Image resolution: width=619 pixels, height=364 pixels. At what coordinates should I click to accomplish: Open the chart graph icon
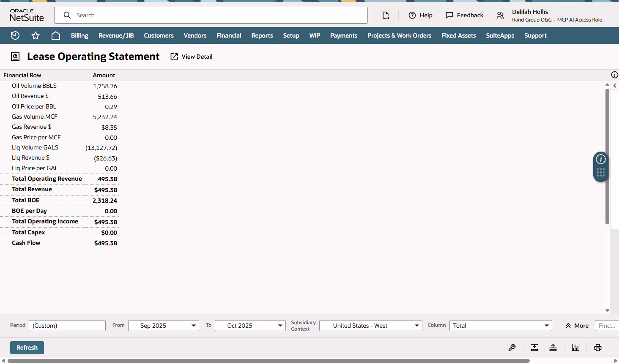click(575, 348)
